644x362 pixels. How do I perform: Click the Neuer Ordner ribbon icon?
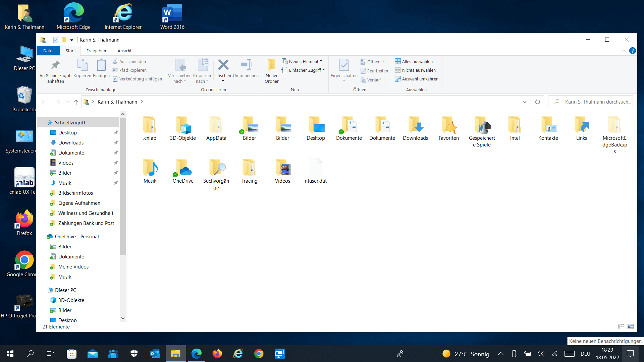click(271, 65)
